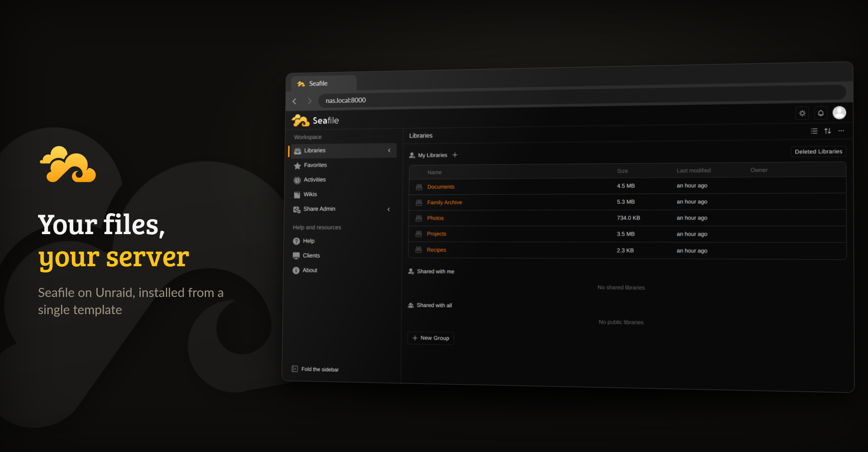This screenshot has width=868, height=452.
Task: Add new library with plus icon
Action: click(455, 155)
